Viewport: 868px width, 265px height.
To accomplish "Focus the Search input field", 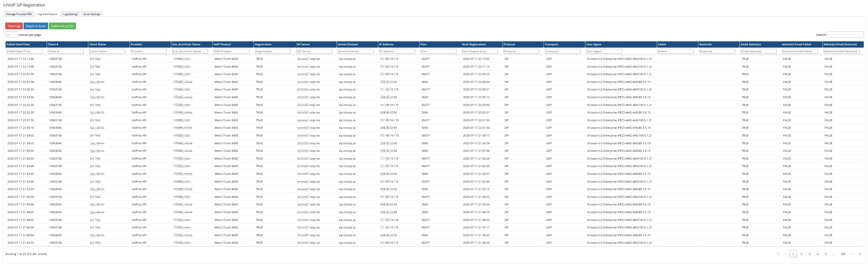I will [x=845, y=35].
